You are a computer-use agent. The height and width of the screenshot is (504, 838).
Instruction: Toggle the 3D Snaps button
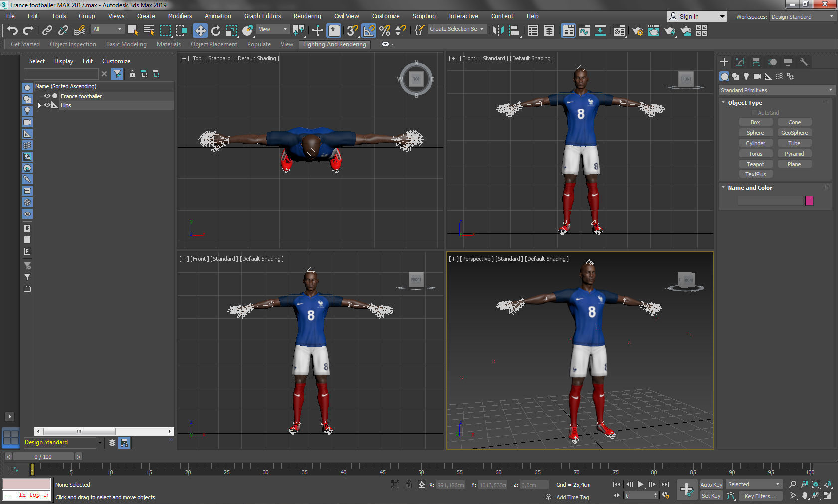pyautogui.click(x=353, y=31)
